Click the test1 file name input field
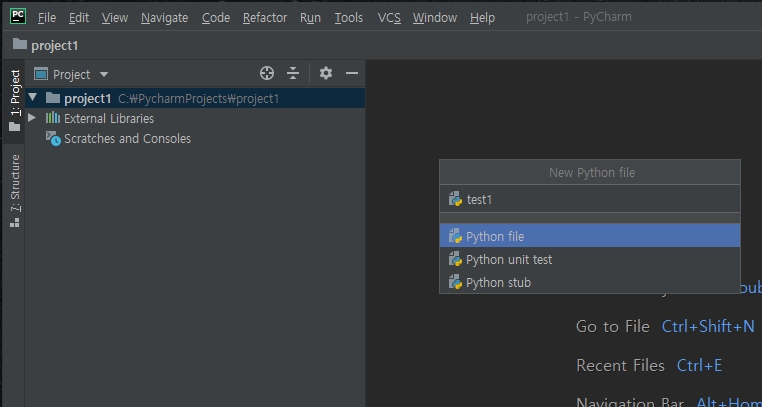The height and width of the screenshot is (407, 762). coord(589,199)
